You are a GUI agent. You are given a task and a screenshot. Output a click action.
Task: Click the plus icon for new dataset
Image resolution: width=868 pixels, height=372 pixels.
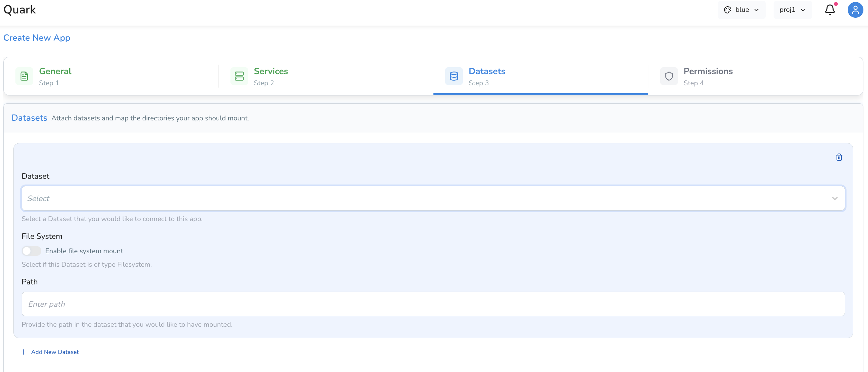(x=23, y=352)
